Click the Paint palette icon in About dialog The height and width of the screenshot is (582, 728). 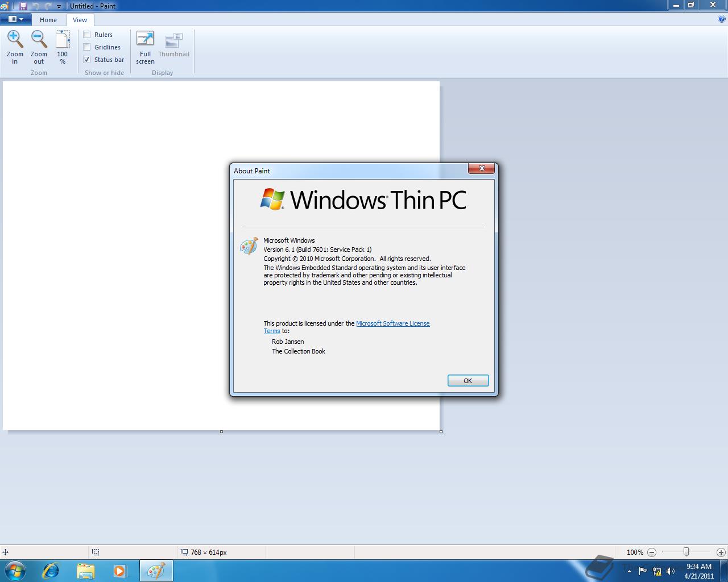249,246
